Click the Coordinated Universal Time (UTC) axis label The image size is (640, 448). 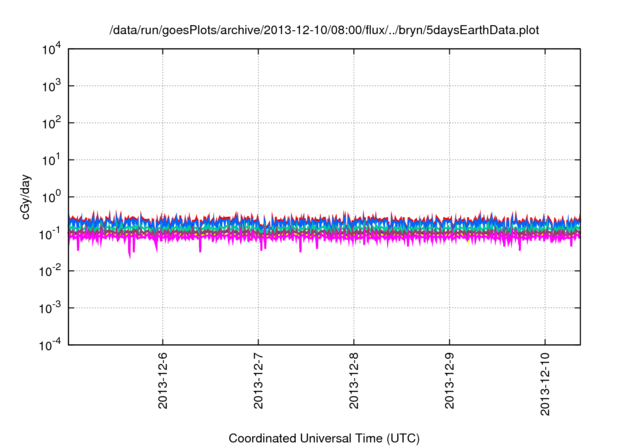324,438
